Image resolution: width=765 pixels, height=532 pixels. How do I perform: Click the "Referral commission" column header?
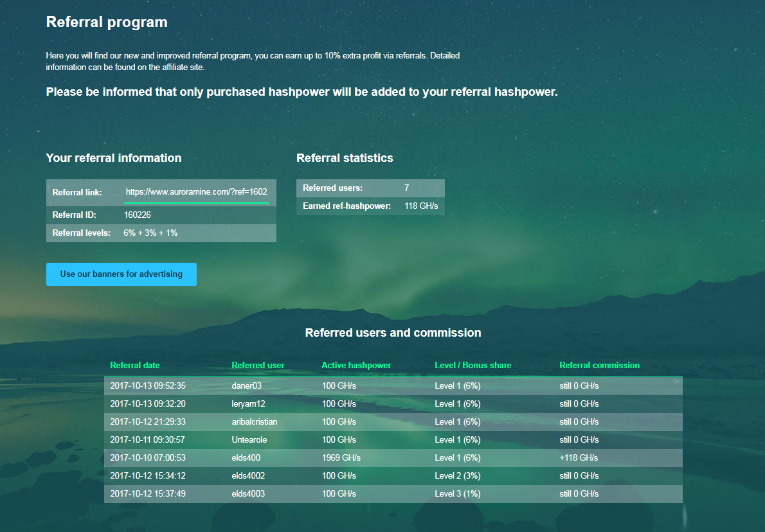[x=599, y=366]
